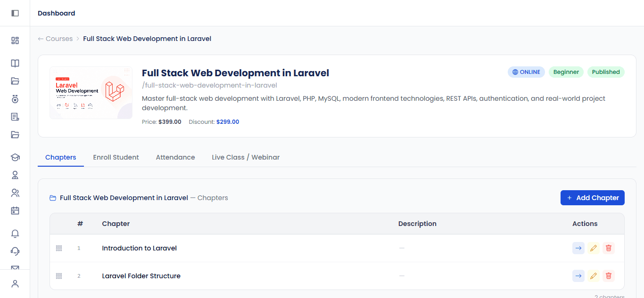Image resolution: width=644 pixels, height=298 pixels.
Task: Open the open-book icon in sidebar
Action: 15,63
